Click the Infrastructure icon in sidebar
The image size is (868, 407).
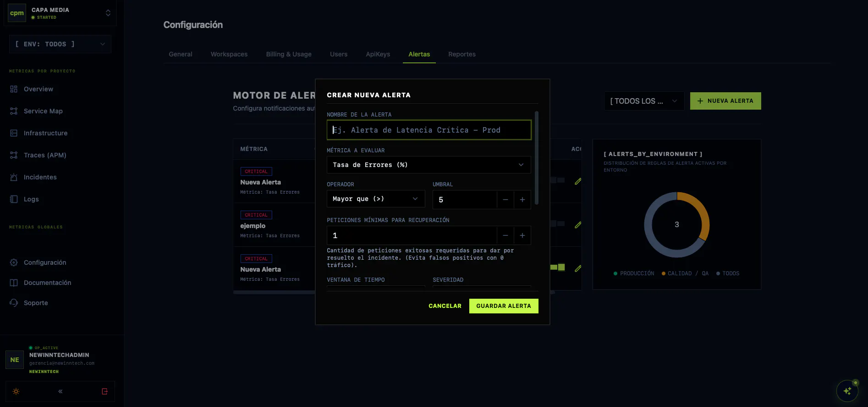[x=14, y=133]
